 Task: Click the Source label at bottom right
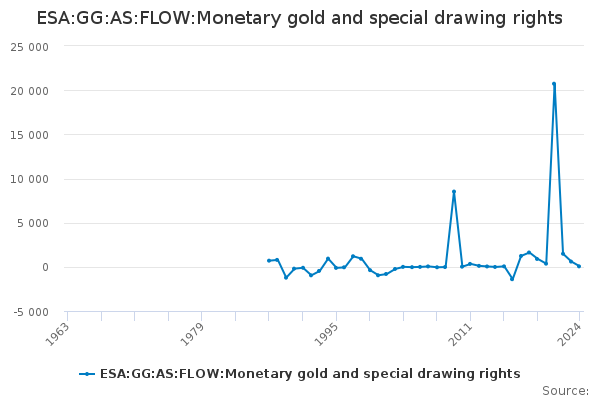coord(565,391)
